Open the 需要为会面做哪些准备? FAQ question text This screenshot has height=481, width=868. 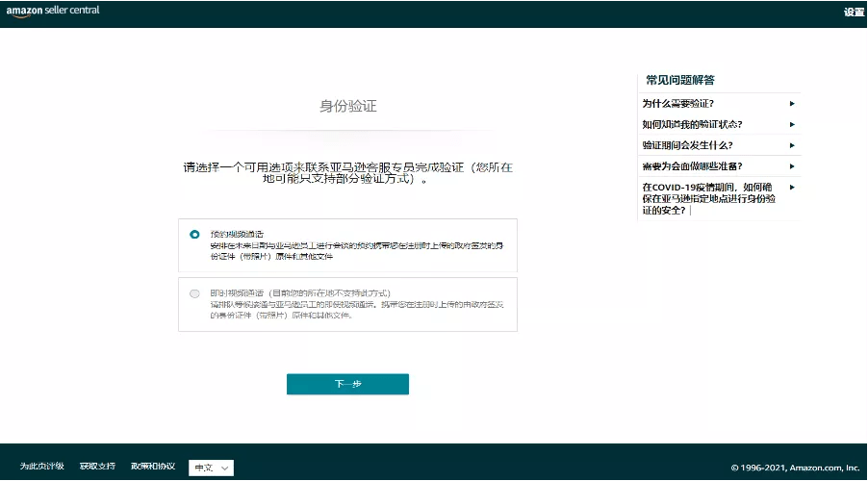pyautogui.click(x=692, y=165)
